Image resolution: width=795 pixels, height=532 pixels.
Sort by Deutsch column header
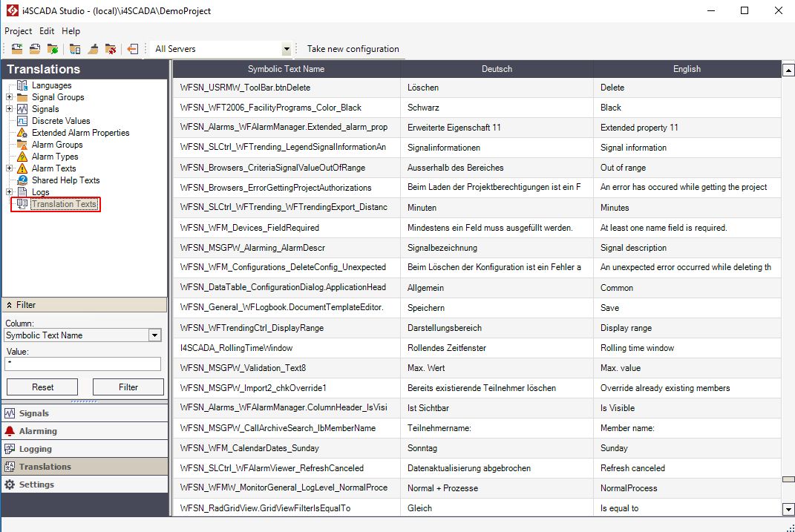pos(497,69)
